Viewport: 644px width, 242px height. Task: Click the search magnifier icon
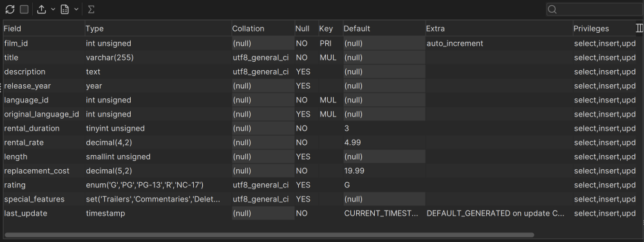553,10
